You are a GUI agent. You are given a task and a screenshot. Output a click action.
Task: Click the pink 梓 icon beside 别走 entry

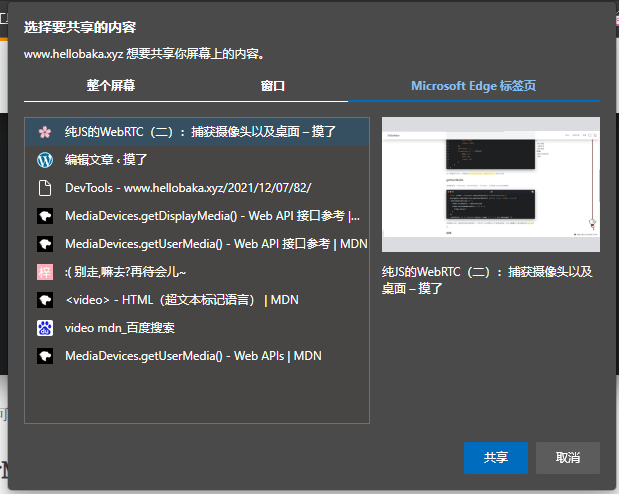tap(45, 272)
